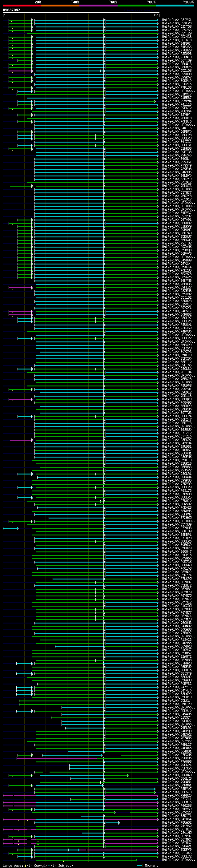Select the UniRef100_Q8ITB4 label
Screen dimensions: 197x868
pyautogui.click(x=177, y=372)
